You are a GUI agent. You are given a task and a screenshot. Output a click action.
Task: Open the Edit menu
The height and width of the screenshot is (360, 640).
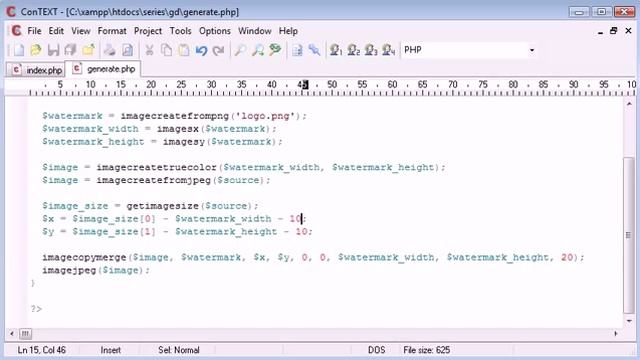coord(56,31)
